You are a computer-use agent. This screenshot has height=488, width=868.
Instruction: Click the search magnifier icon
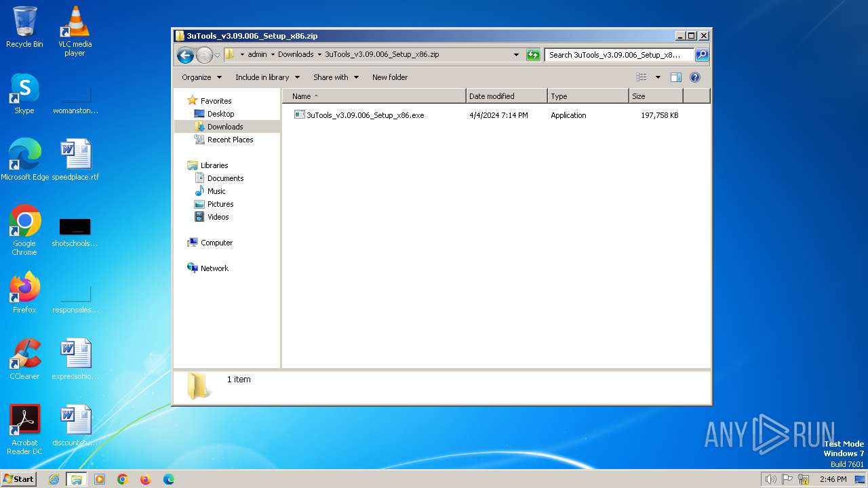point(702,55)
